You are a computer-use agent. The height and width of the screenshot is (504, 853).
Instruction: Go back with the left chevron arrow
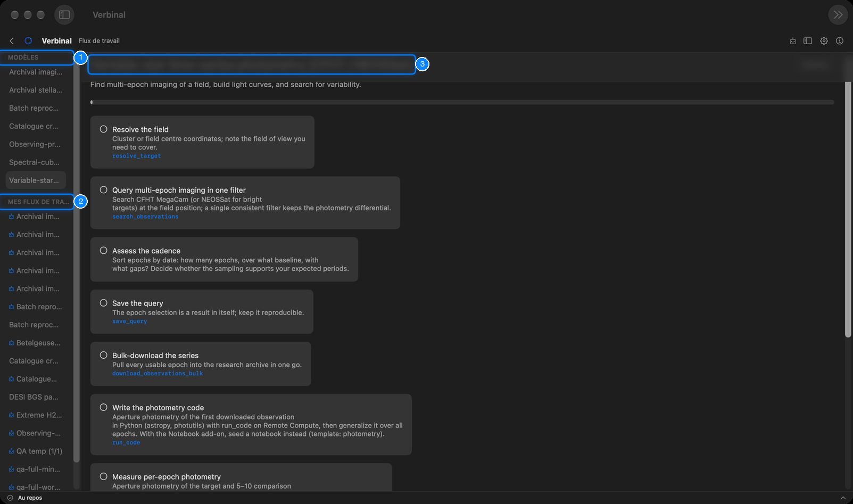12,41
